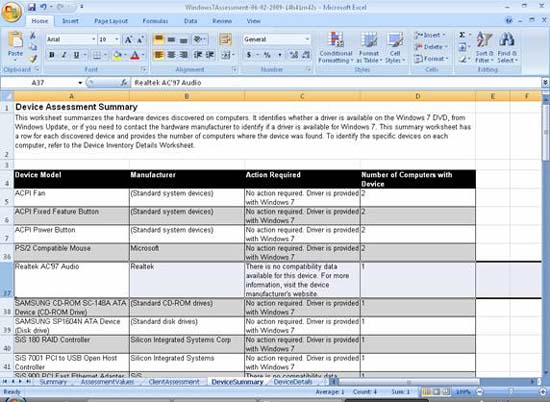Click the formula bar containing Realtek AC'97 Audio
Viewport: 550px width, 402px height.
(336, 83)
